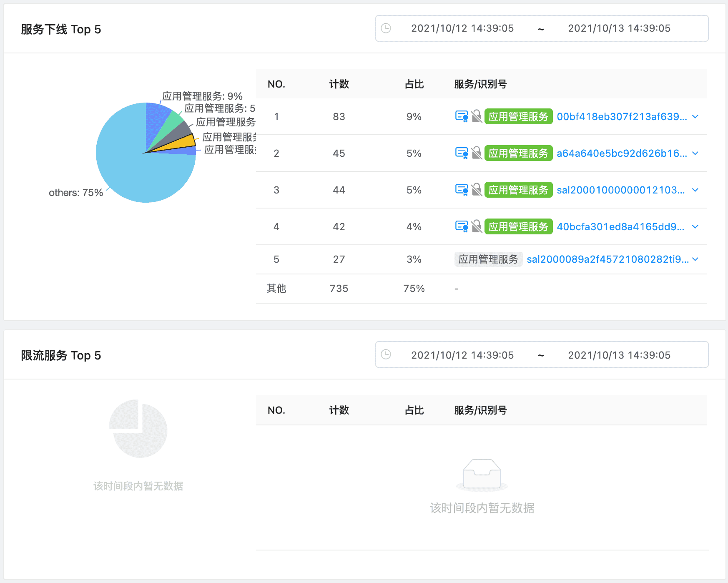728x583 pixels.
Task: Expand row 00bf418eb307f213af639 chevron
Action: coord(695,117)
